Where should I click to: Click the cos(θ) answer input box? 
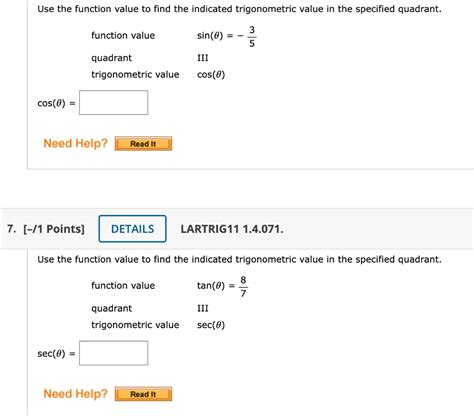[114, 103]
